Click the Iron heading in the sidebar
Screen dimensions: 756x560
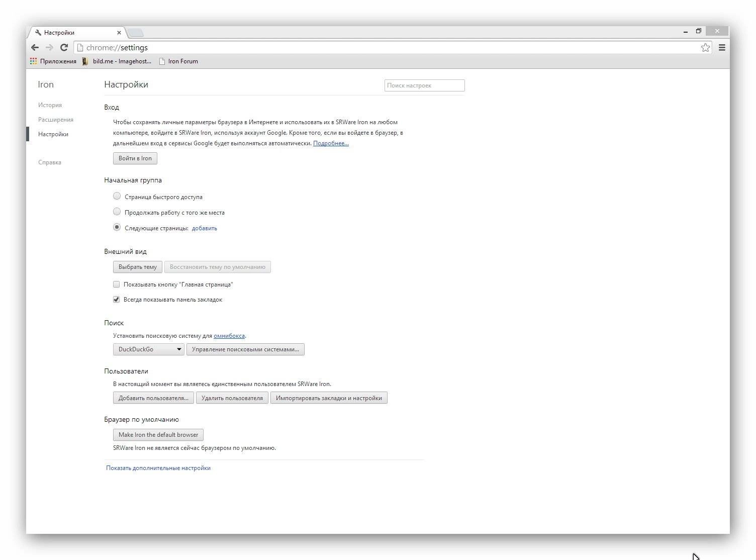click(x=46, y=84)
